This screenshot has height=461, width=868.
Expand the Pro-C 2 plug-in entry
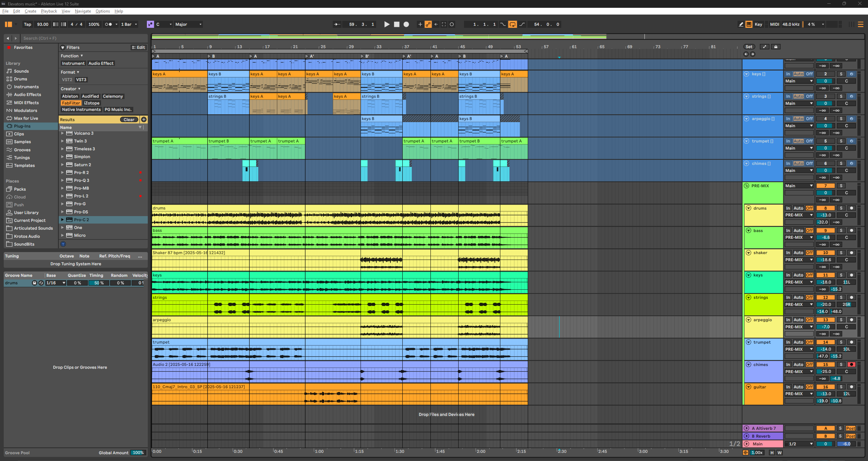coord(62,220)
